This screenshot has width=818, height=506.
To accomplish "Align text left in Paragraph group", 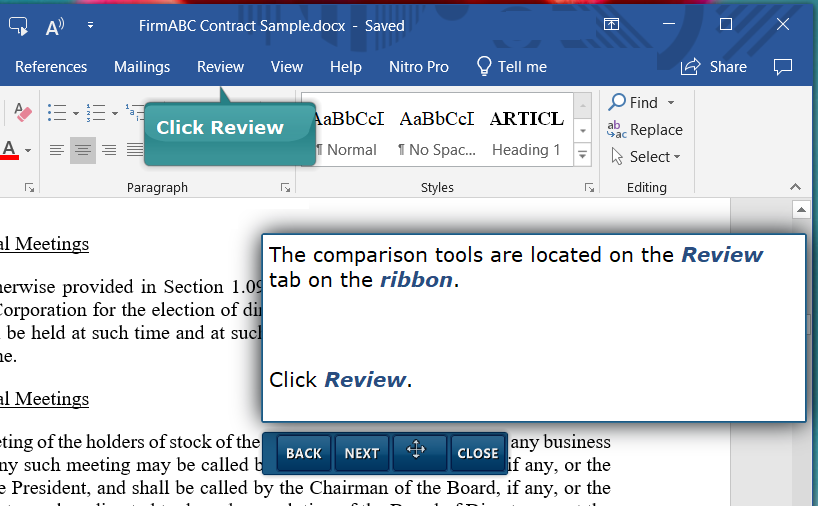I will 57,150.
